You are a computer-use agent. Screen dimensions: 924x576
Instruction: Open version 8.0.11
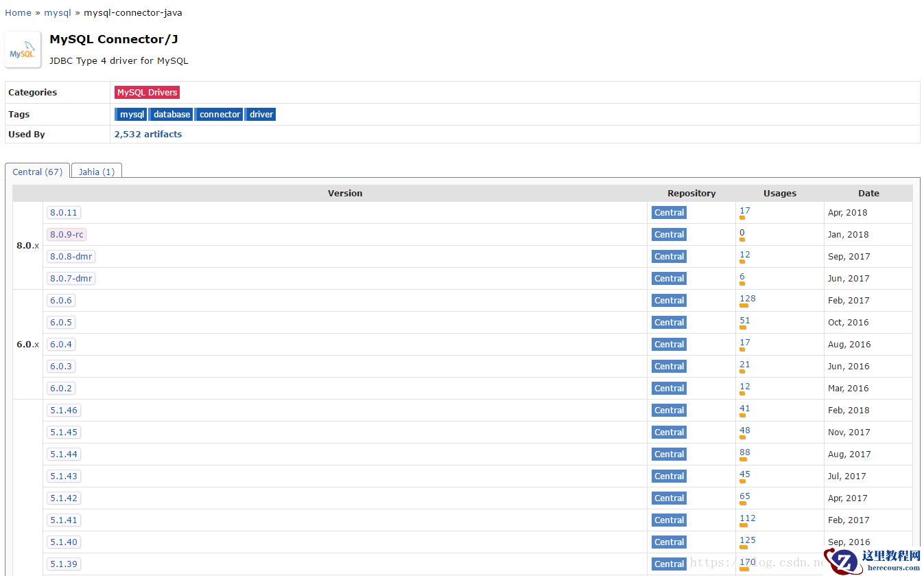click(x=64, y=212)
